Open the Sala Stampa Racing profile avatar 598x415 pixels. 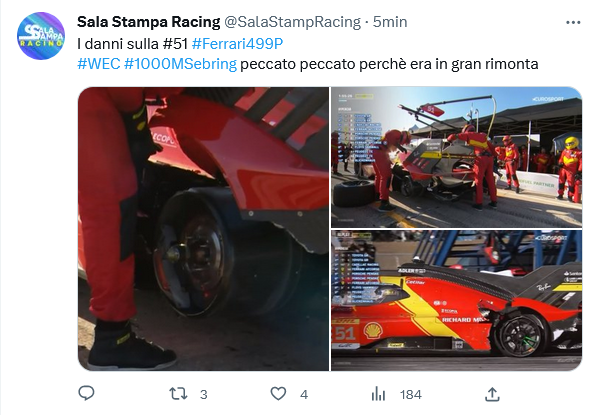click(x=41, y=36)
